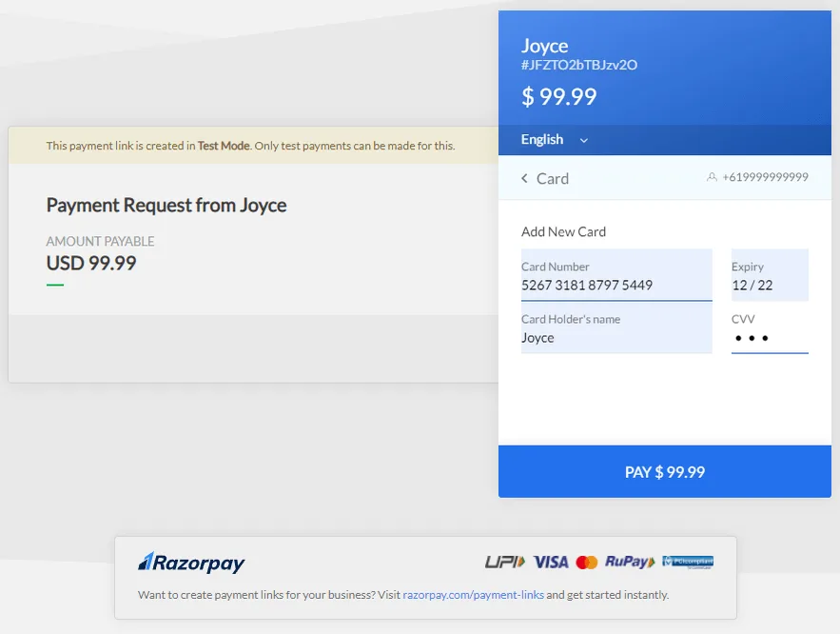
Task: Click the Test Mode notice banner
Action: click(253, 146)
